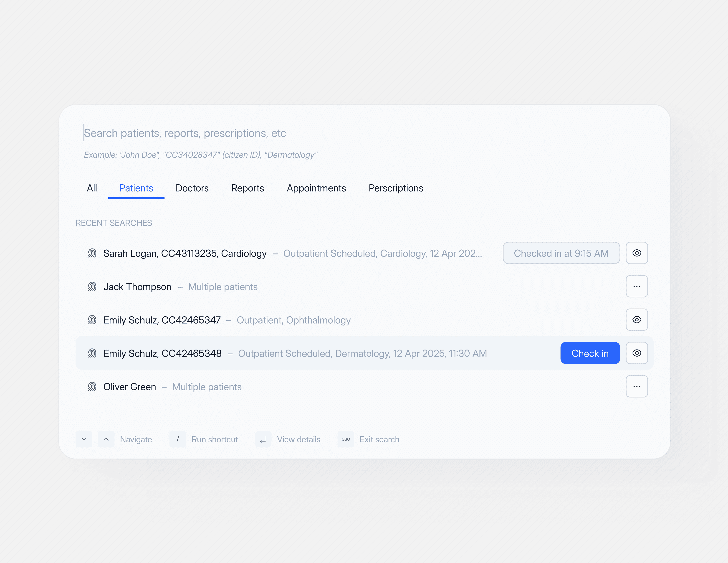Switch to the Doctors tab

[x=192, y=188]
